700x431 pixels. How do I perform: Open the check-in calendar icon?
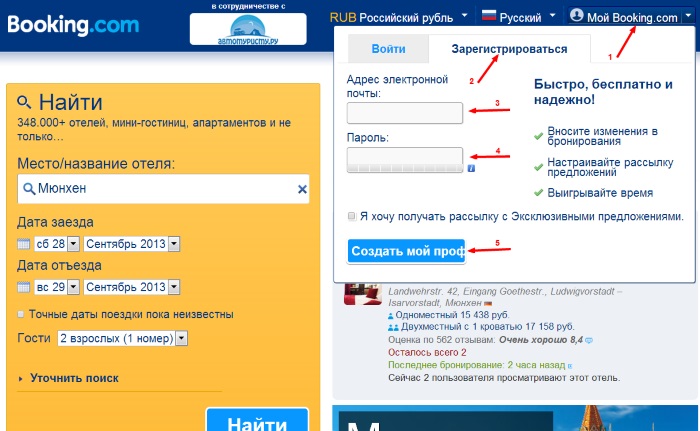point(24,244)
